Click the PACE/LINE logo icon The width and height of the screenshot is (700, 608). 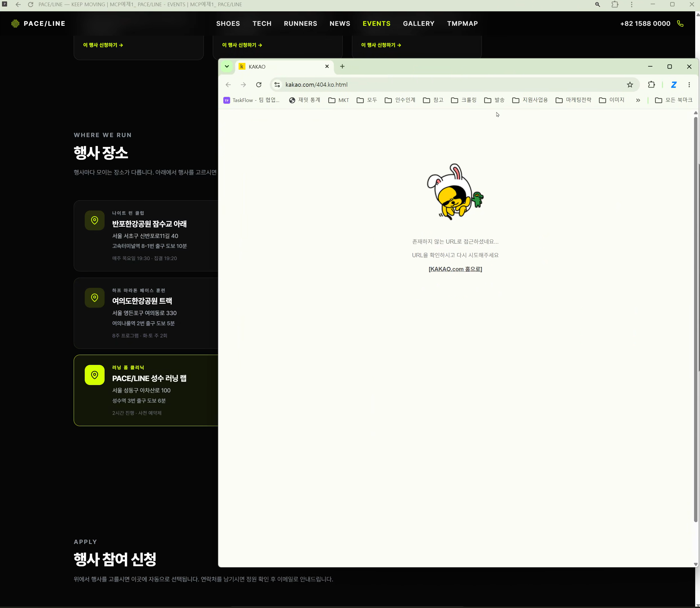pos(15,24)
